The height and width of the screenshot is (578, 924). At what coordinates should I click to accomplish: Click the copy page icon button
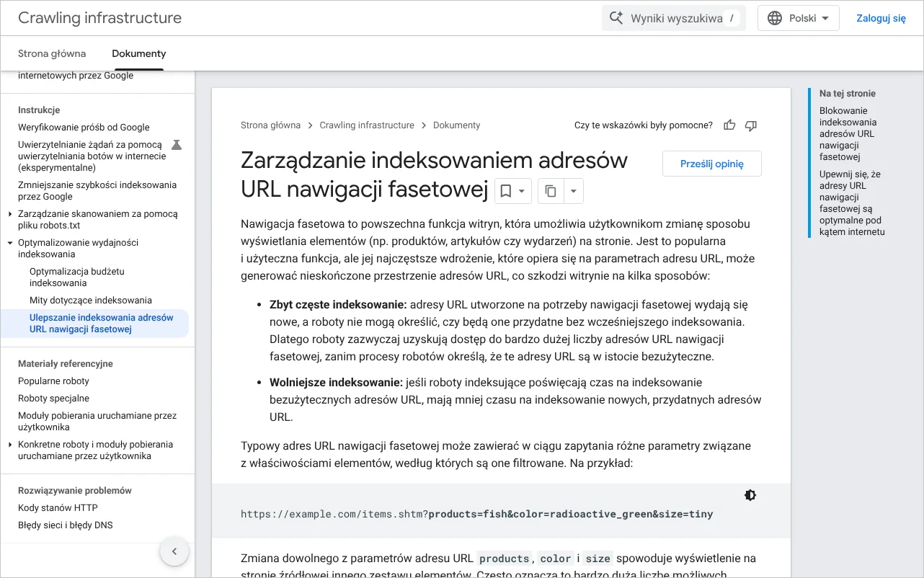coord(551,191)
